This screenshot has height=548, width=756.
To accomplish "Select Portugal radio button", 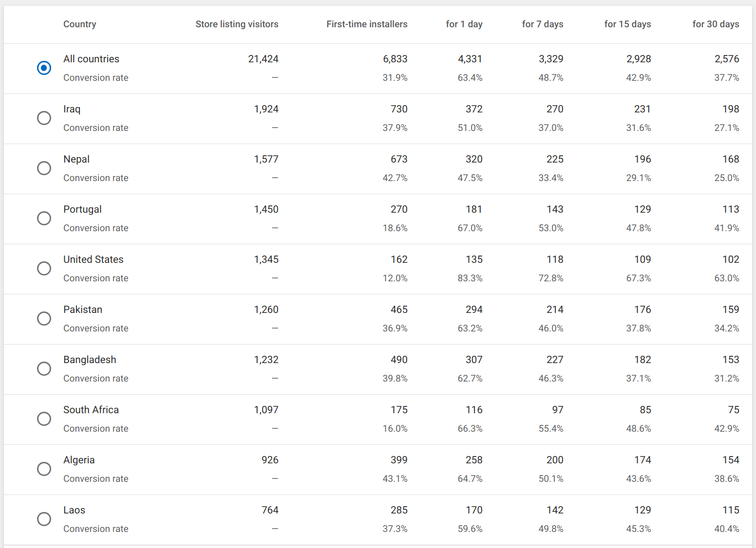I will (x=44, y=219).
